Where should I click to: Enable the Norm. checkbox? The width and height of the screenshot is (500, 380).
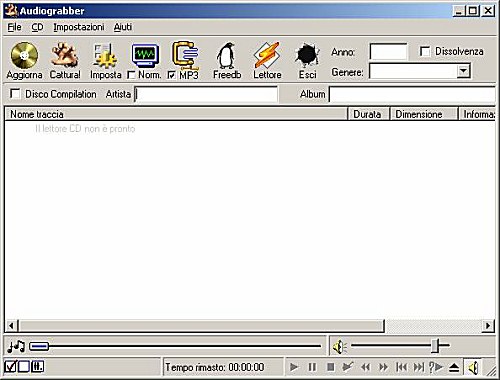click(x=132, y=75)
